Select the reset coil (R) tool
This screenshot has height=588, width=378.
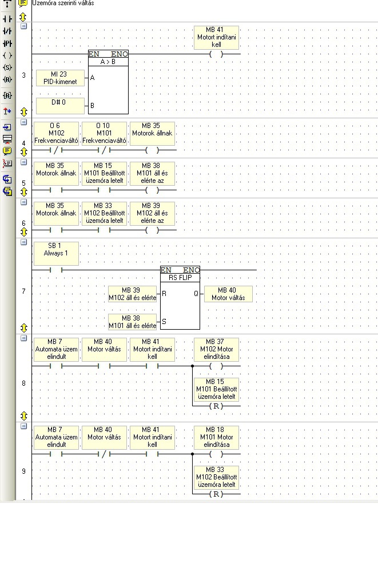7,79
